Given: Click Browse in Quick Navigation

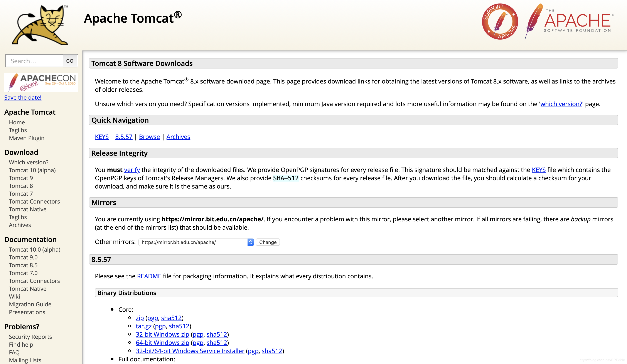Looking at the screenshot, I should [149, 137].
